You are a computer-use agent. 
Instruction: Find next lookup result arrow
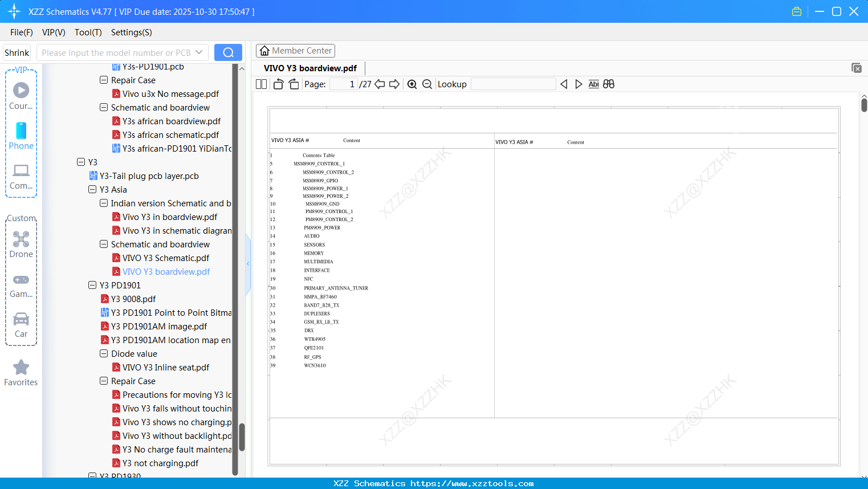coord(578,84)
